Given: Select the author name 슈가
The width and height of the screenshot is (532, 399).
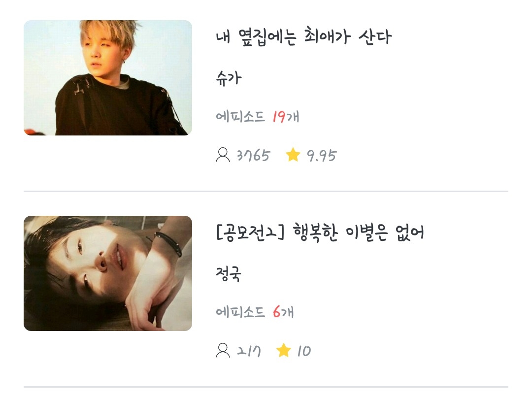Looking at the screenshot, I should coord(229,78).
